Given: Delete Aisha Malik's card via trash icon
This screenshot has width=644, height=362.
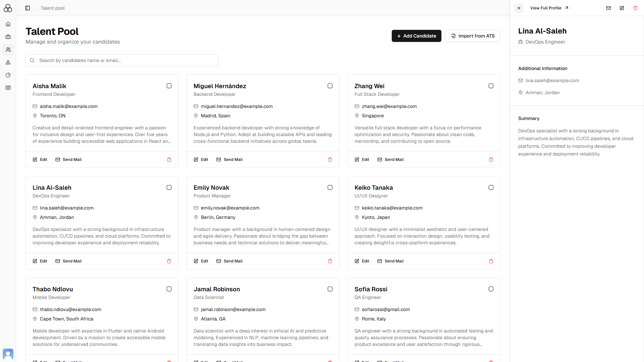Looking at the screenshot, I should pos(169,160).
